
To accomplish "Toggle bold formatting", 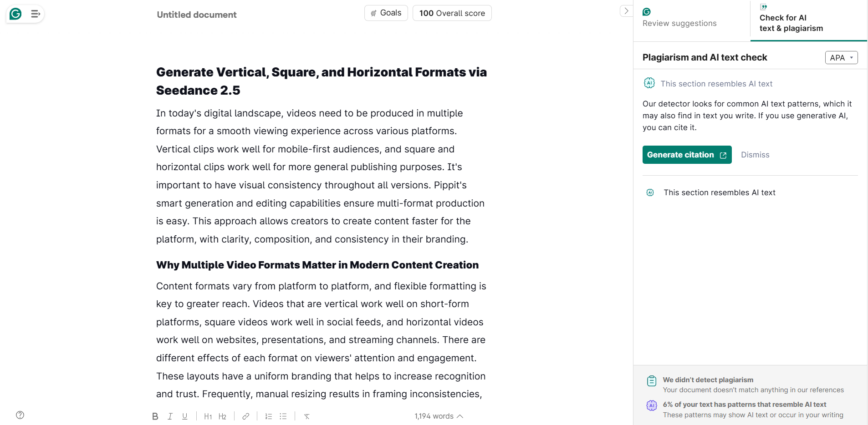I will point(155,416).
